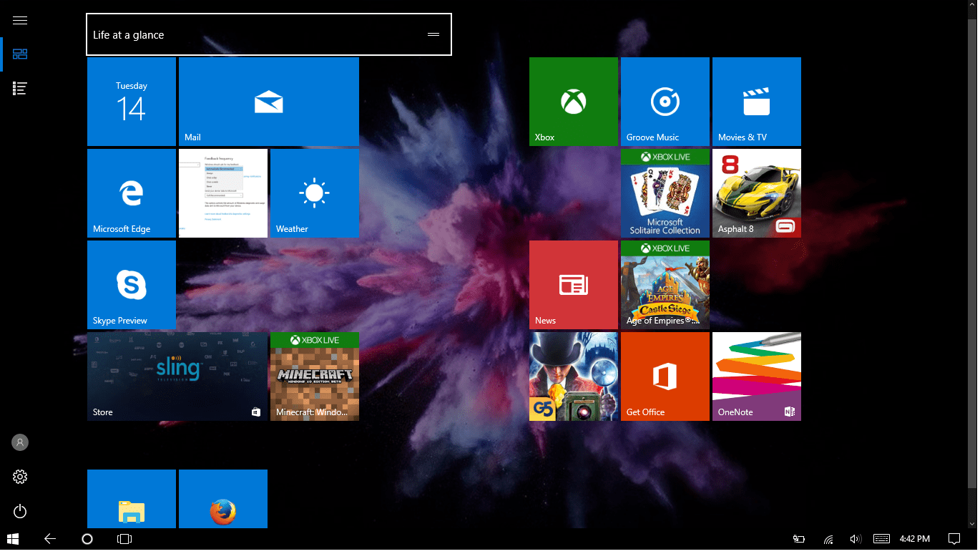
Task: Launch Skype Preview tile
Action: coord(132,285)
